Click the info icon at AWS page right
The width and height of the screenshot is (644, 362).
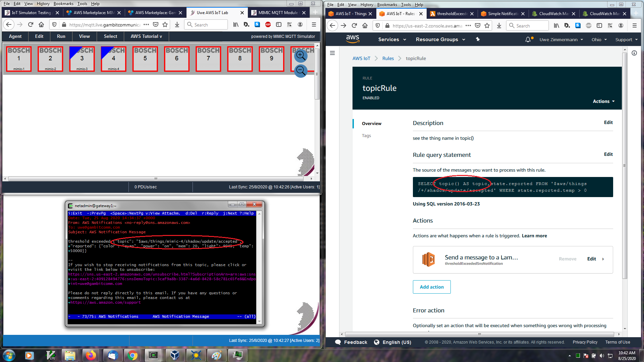(634, 53)
